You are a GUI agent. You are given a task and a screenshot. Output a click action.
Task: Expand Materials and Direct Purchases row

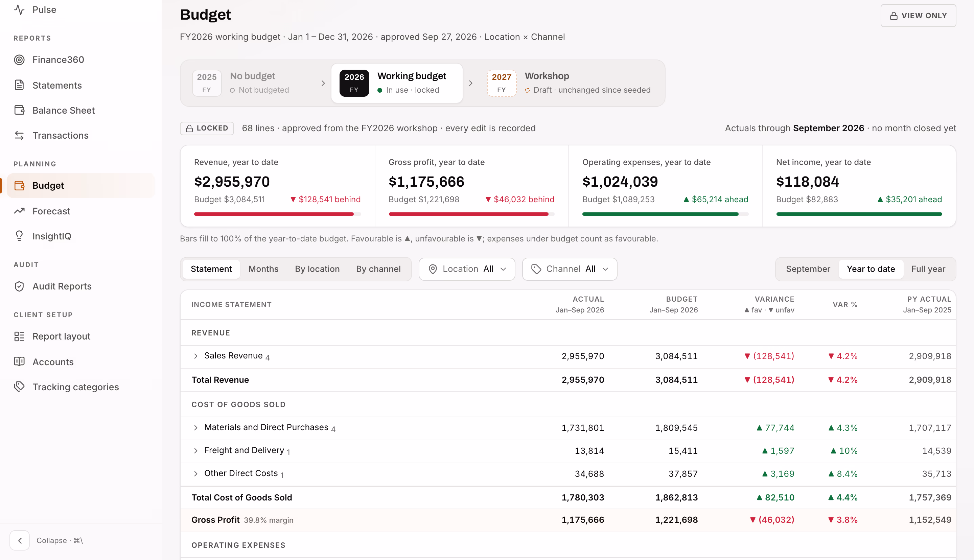point(196,428)
